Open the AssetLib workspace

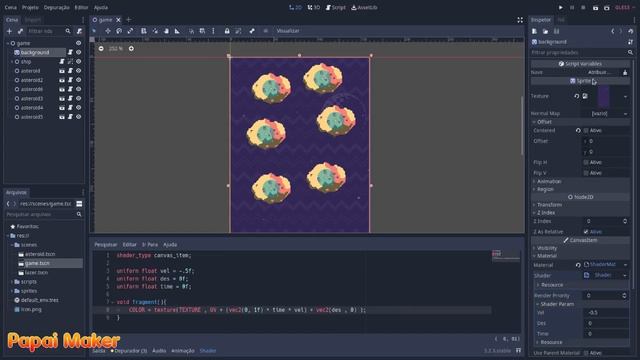point(364,8)
